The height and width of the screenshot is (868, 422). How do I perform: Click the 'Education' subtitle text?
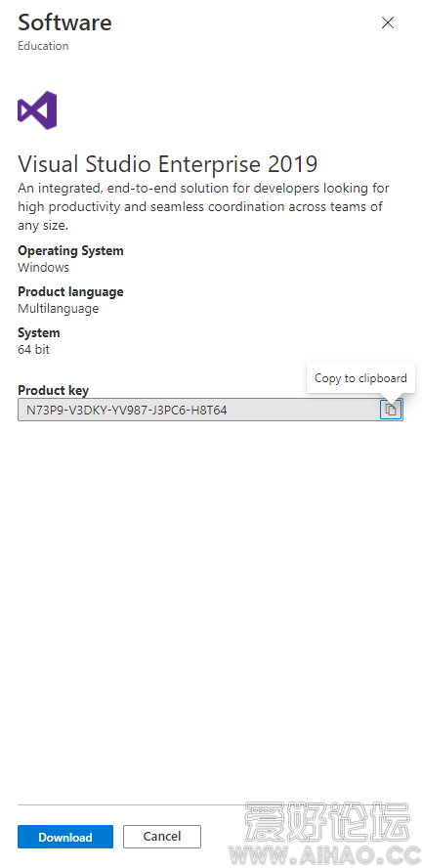coord(43,46)
